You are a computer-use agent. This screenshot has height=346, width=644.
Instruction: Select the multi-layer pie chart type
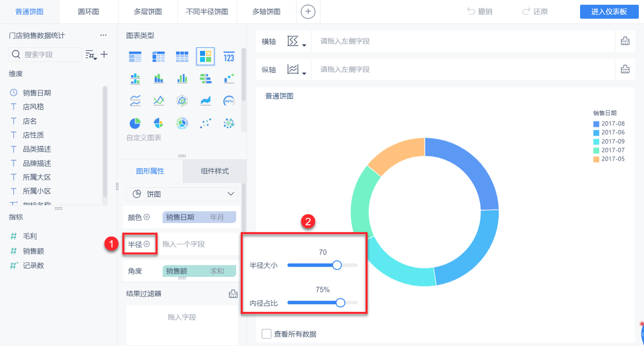click(182, 123)
